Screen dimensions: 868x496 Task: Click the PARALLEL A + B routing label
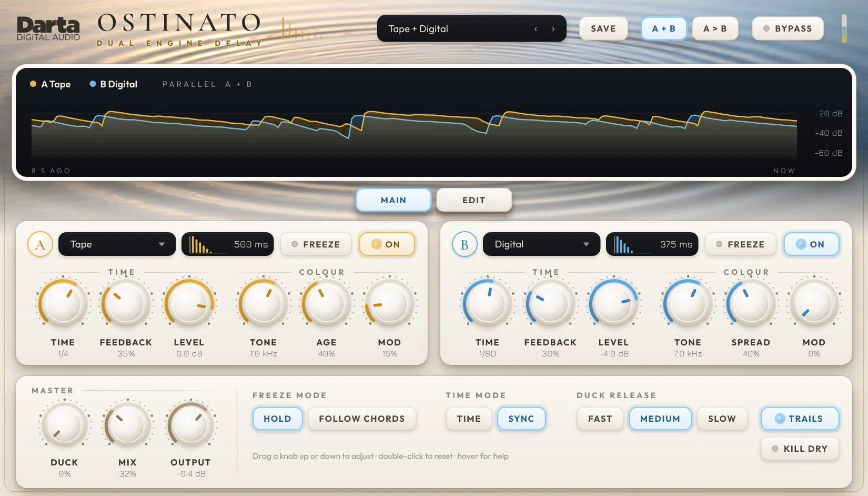(x=207, y=84)
